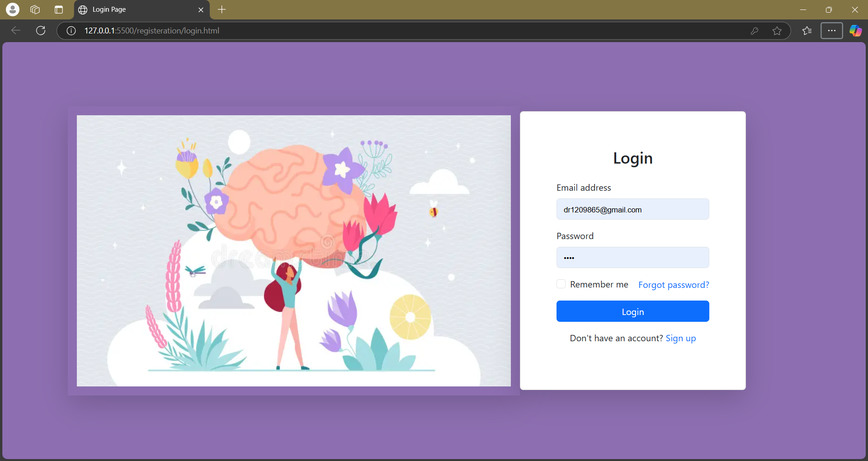The height and width of the screenshot is (461, 868).
Task: View site information icon
Action: [x=71, y=31]
